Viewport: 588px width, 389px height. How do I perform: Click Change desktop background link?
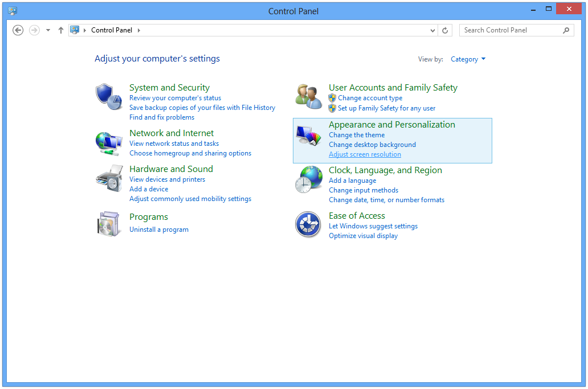click(372, 145)
